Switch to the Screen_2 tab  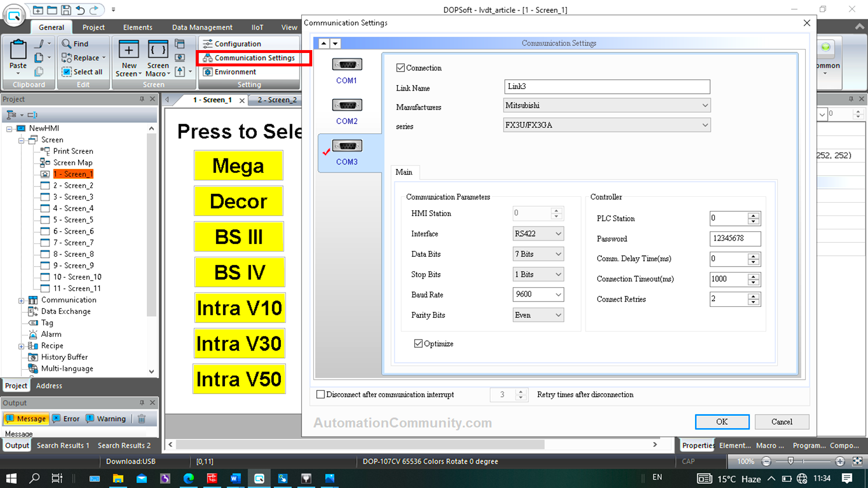coord(278,100)
